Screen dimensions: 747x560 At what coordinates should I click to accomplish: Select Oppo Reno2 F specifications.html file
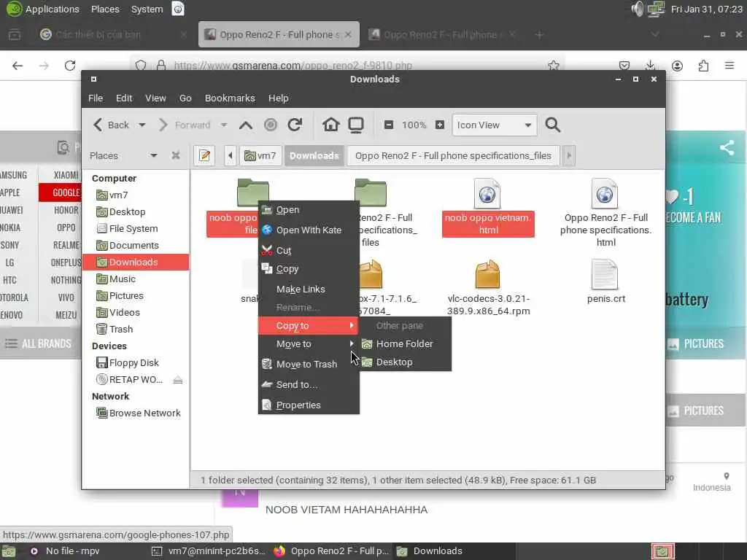click(605, 213)
